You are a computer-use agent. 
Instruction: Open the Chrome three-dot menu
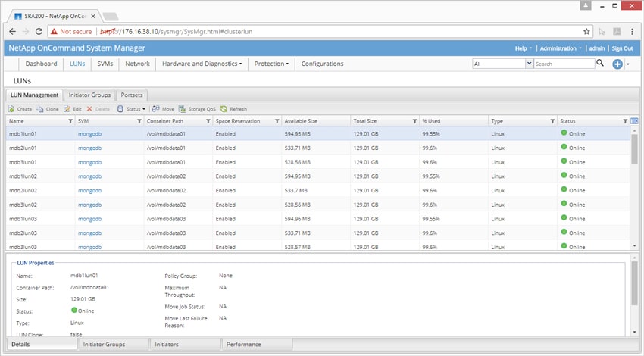point(632,32)
